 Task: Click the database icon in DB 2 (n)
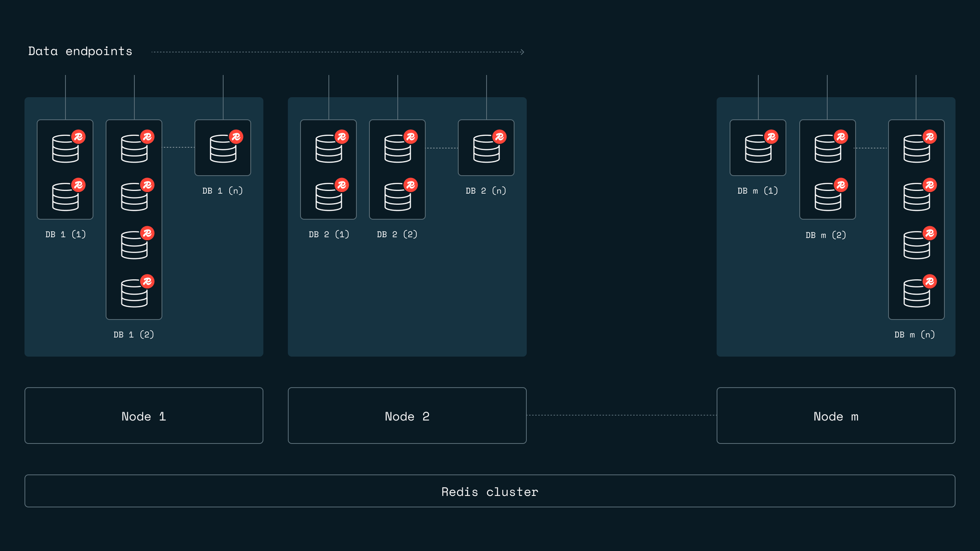490,146
